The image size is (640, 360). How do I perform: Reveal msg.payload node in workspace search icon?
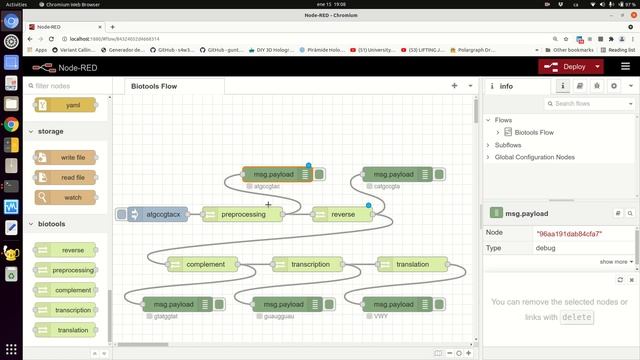[630, 213]
